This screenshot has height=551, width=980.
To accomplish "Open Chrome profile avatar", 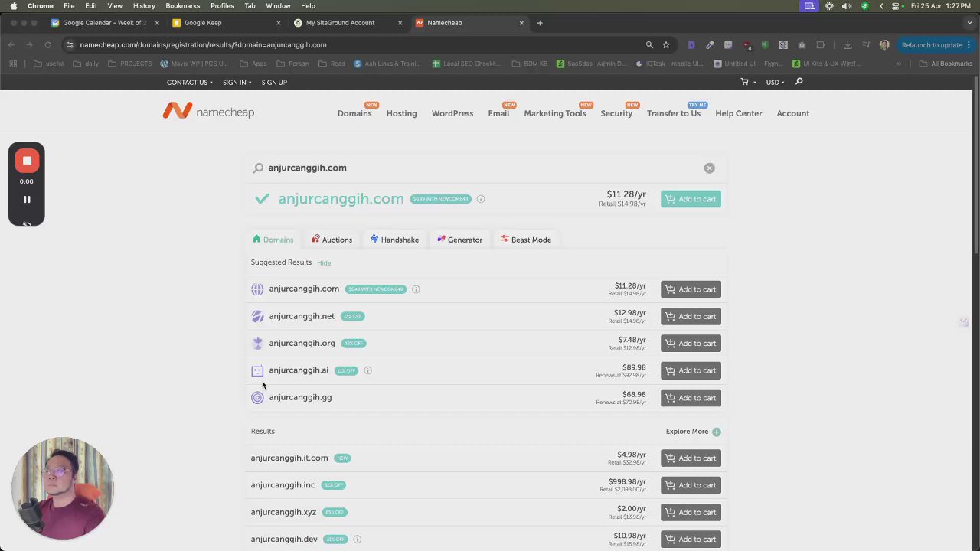I will pyautogui.click(x=884, y=44).
